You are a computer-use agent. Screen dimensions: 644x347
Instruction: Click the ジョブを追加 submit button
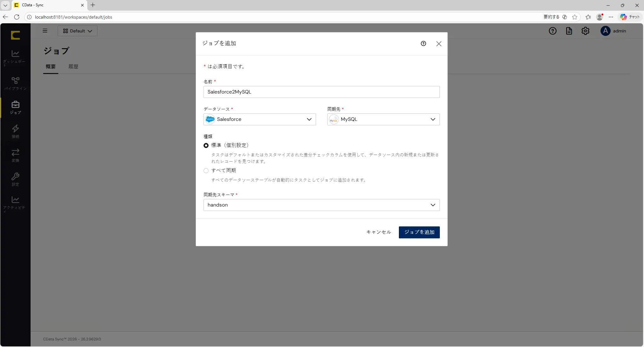[x=419, y=232]
